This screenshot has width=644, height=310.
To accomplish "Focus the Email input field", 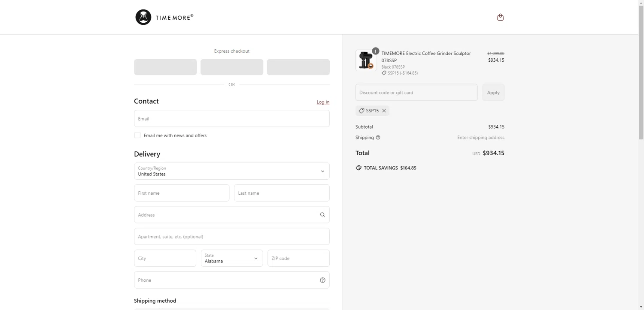I will click(232, 118).
